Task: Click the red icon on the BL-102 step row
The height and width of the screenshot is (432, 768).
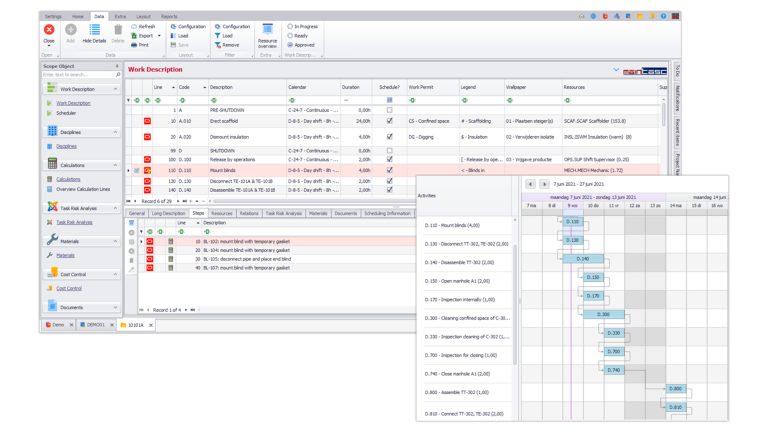Action: [x=150, y=241]
